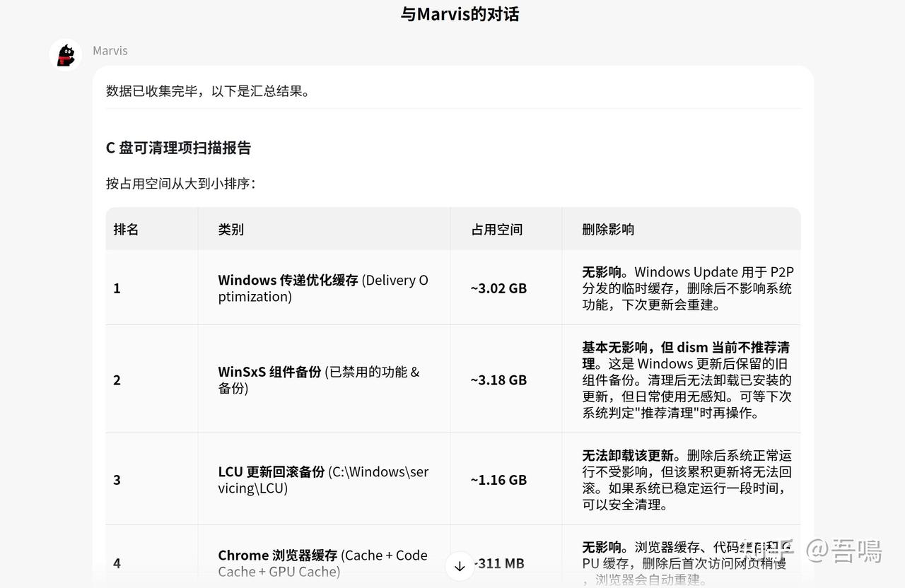The image size is (905, 588).
Task: Click the C 盘可清理项扫描报告 heading
Action: tap(178, 148)
